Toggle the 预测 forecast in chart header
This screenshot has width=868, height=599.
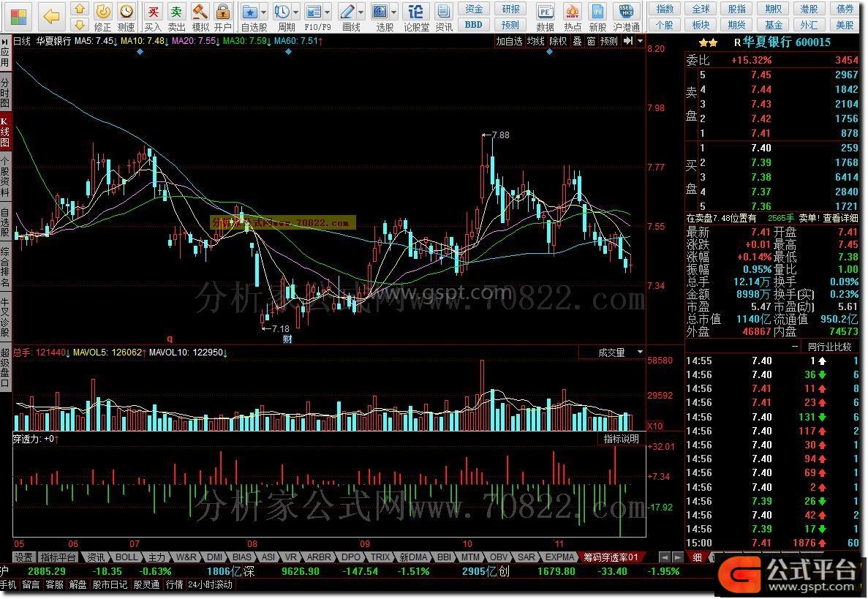click(609, 41)
